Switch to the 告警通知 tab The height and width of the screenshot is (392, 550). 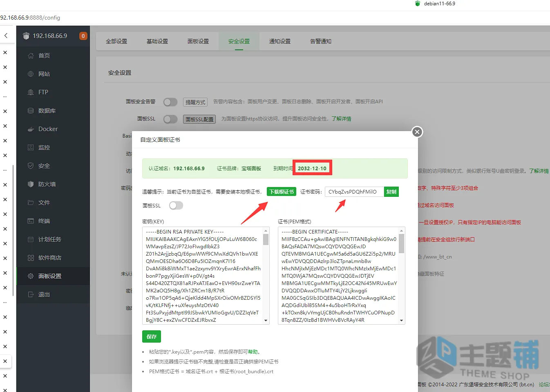coord(321,41)
